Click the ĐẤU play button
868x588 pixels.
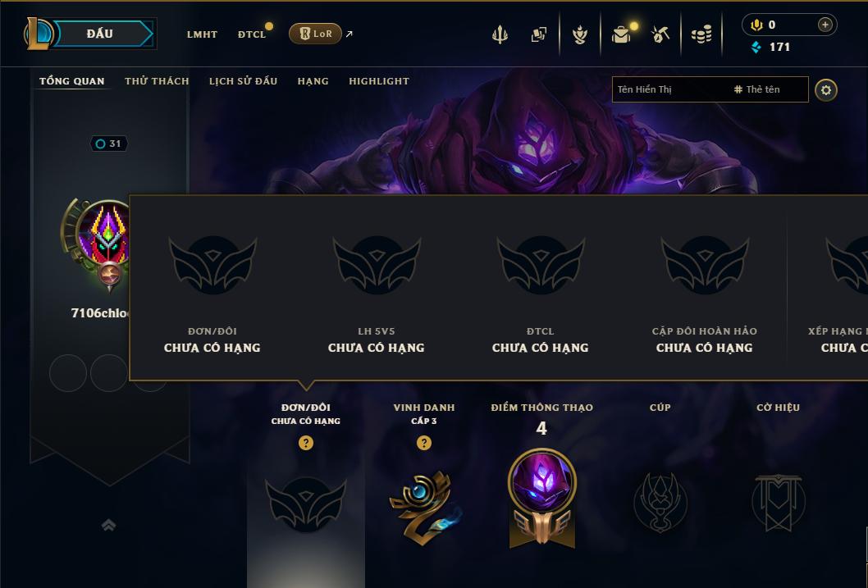(x=104, y=34)
